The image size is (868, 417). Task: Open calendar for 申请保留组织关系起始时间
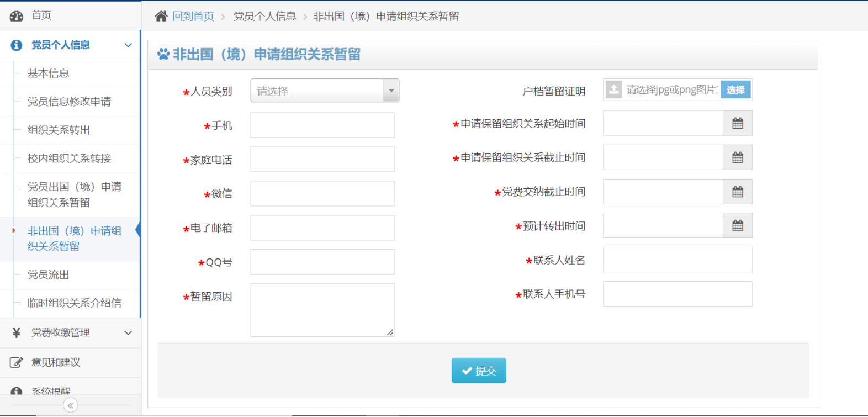pyautogui.click(x=737, y=123)
